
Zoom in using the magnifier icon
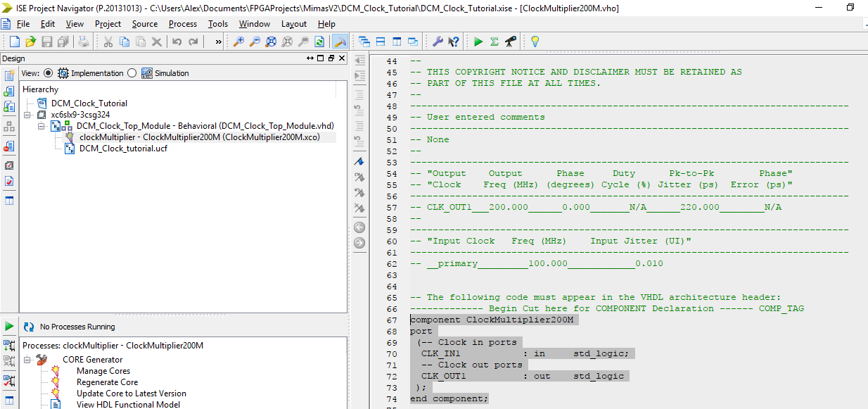[x=238, y=41]
